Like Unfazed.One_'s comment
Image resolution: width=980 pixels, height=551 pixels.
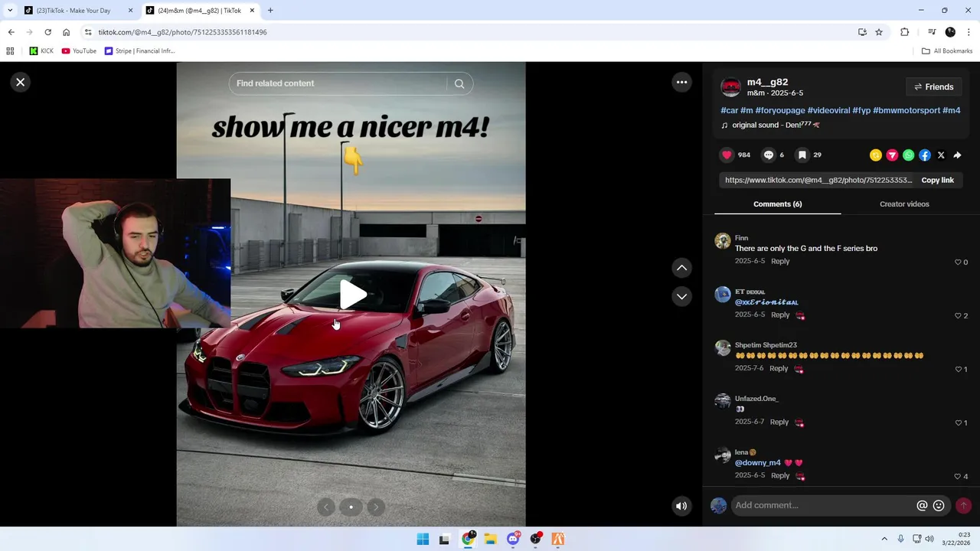click(x=958, y=422)
